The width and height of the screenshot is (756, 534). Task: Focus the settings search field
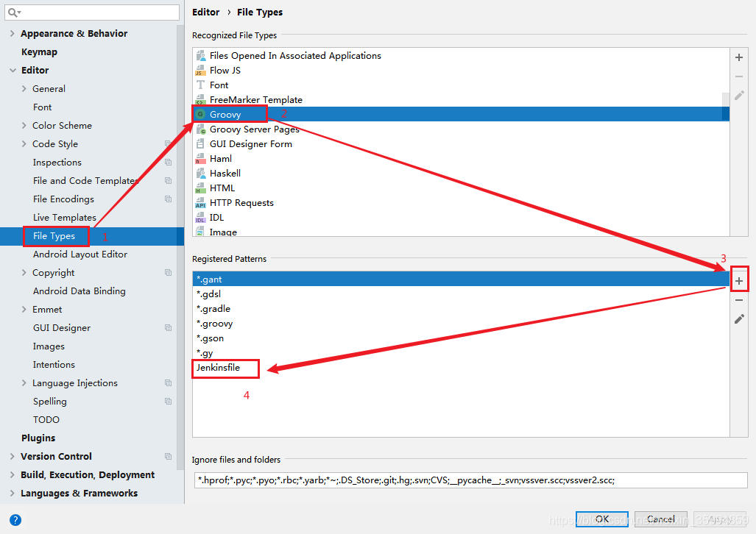click(92, 13)
